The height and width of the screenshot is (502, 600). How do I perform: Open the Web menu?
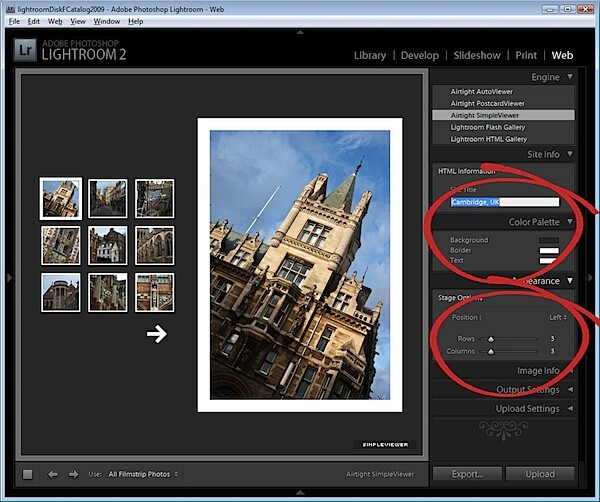point(55,21)
